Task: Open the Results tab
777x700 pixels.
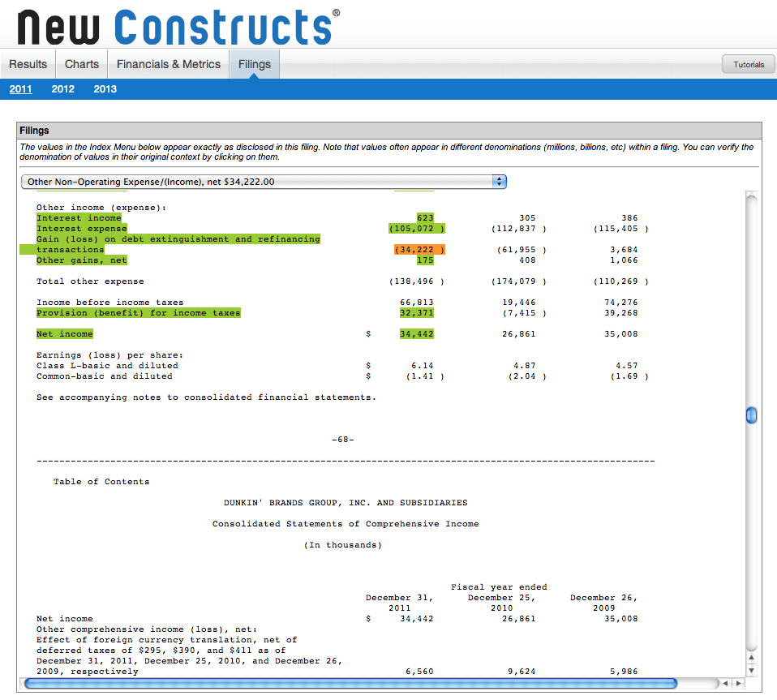Action: pyautogui.click(x=28, y=64)
